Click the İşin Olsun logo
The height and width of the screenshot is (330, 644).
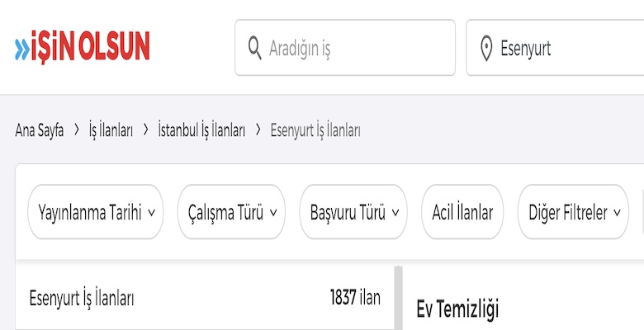click(x=83, y=48)
